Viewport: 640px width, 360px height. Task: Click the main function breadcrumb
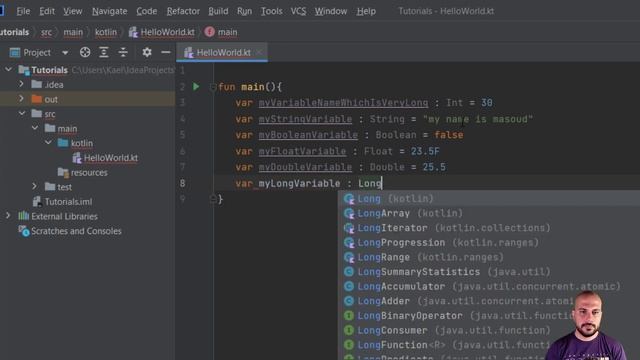(x=221, y=32)
